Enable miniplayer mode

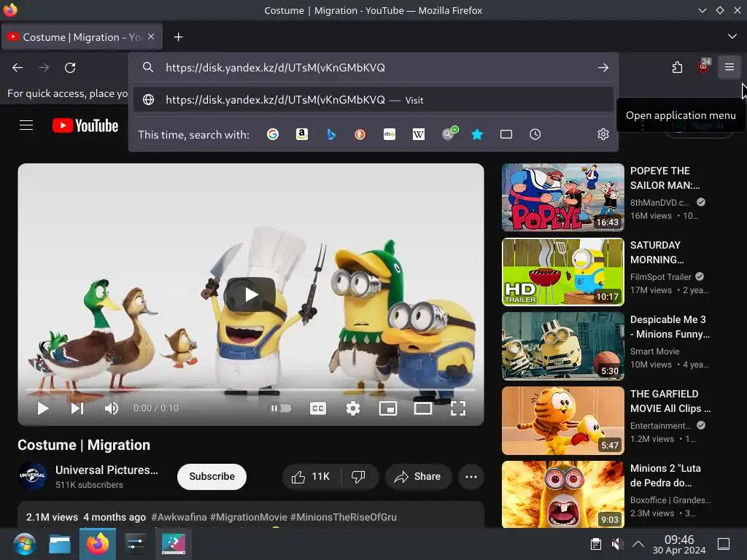388,408
